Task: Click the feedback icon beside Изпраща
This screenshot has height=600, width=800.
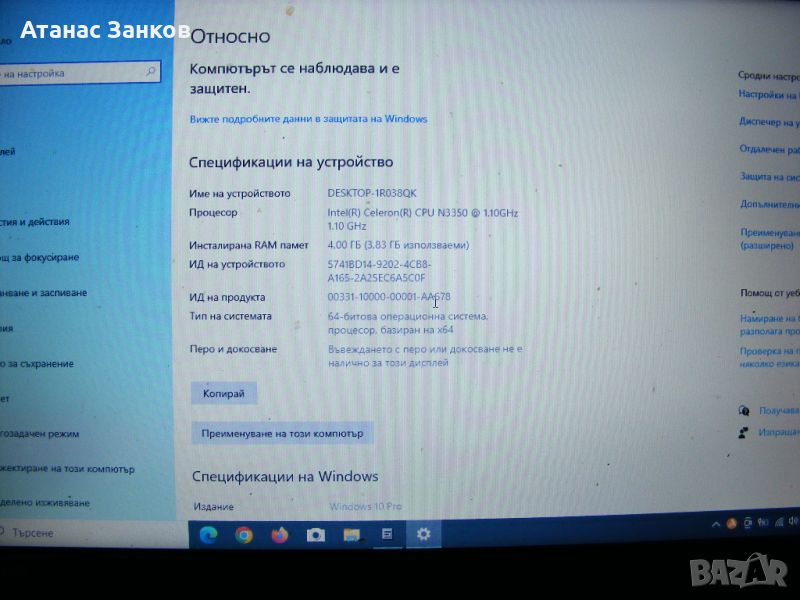Action: click(x=743, y=433)
